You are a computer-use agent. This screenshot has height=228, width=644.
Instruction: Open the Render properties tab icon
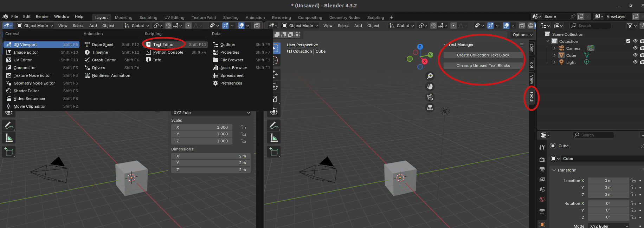542,159
